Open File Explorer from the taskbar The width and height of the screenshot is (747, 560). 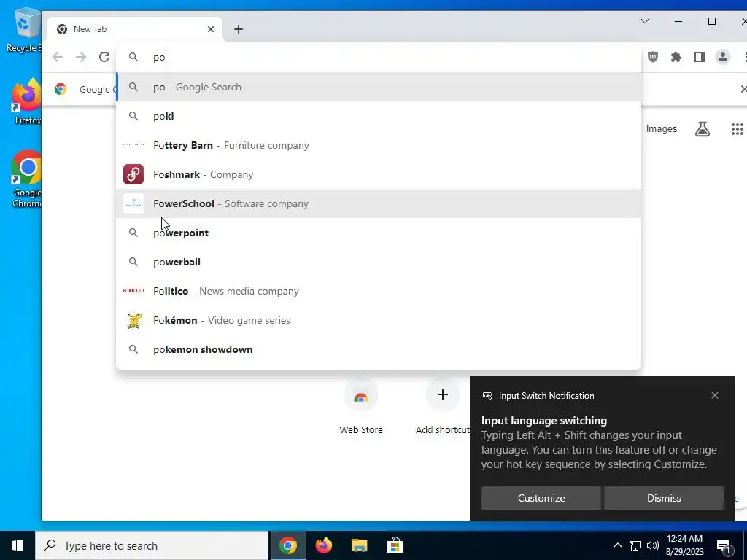pos(359,545)
